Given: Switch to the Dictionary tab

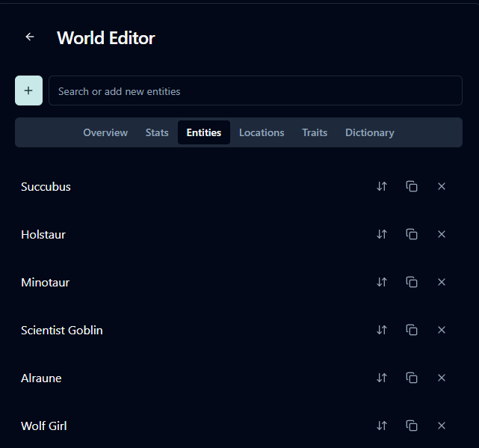Looking at the screenshot, I should tap(370, 132).
